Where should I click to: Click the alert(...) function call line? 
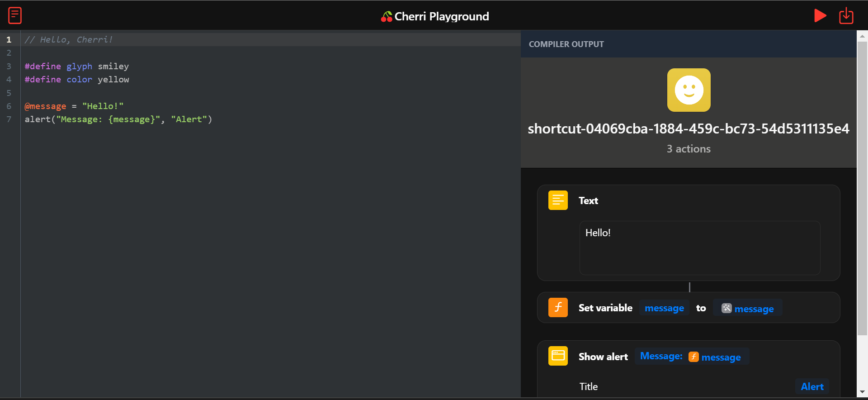pyautogui.click(x=118, y=119)
